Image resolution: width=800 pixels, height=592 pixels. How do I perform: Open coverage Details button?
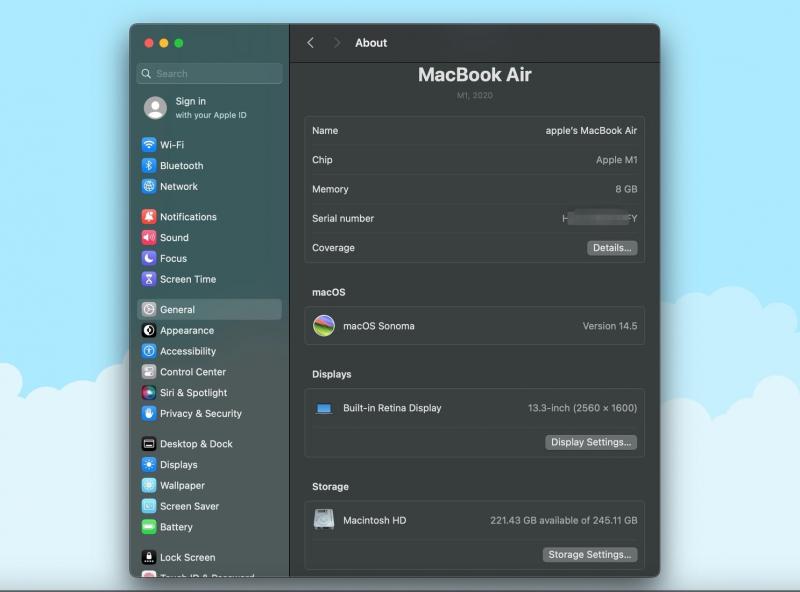tap(612, 248)
